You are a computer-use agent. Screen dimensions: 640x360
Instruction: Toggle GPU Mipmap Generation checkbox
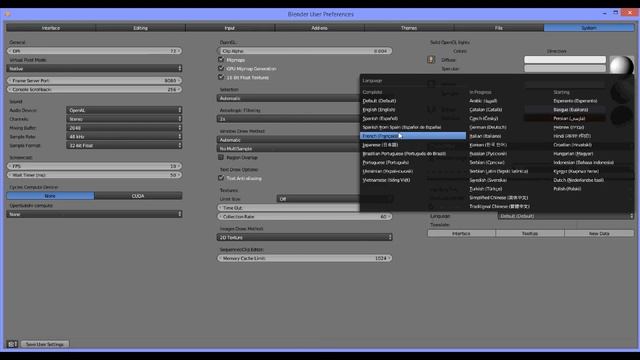221,68
